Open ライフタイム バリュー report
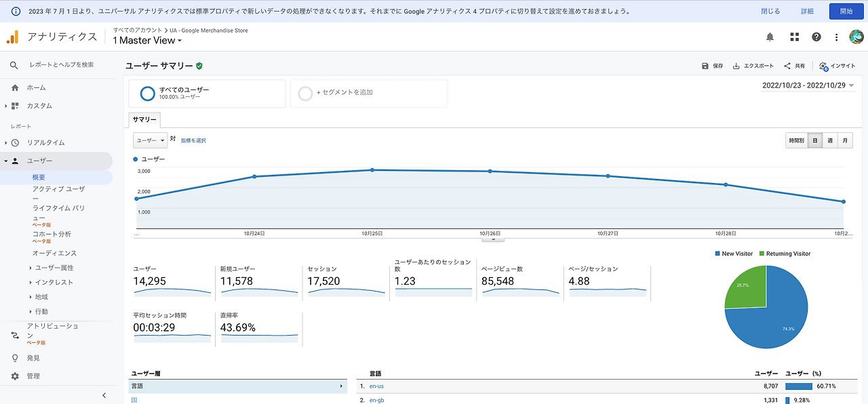Viewport: 868px width, 404px height. [x=58, y=213]
